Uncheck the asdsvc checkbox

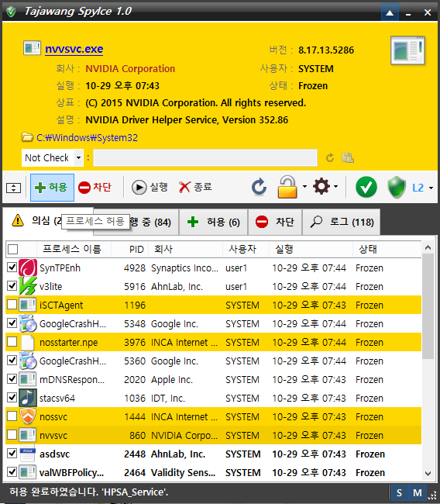(12, 454)
